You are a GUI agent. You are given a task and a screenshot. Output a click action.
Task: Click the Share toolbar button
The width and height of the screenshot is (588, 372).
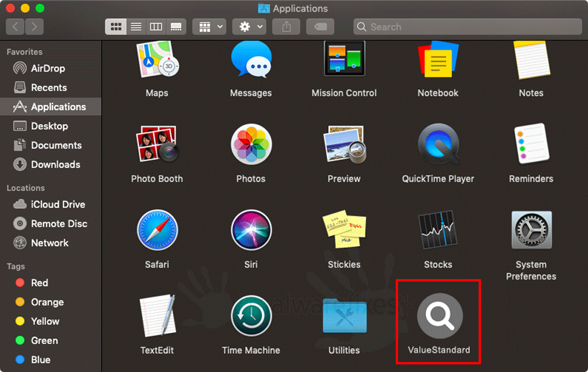tap(286, 26)
